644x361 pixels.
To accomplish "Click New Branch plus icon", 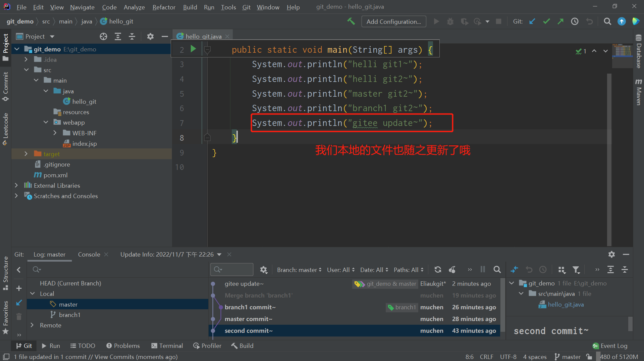I will [x=19, y=288].
